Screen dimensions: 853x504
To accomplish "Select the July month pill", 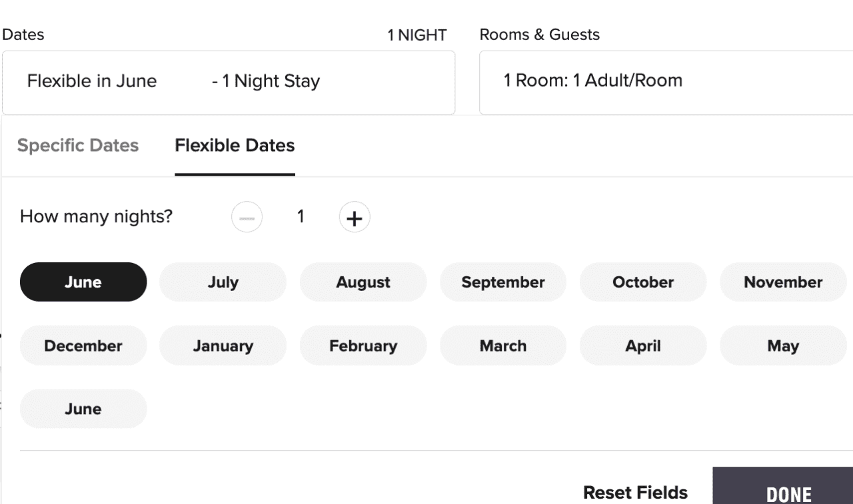I will point(223,282).
